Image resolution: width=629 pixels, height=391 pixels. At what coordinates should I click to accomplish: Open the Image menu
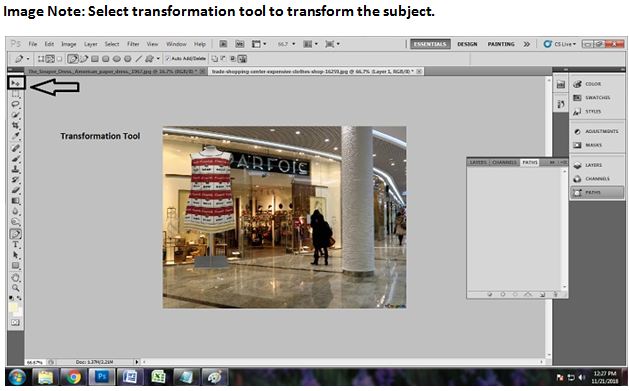[69, 44]
